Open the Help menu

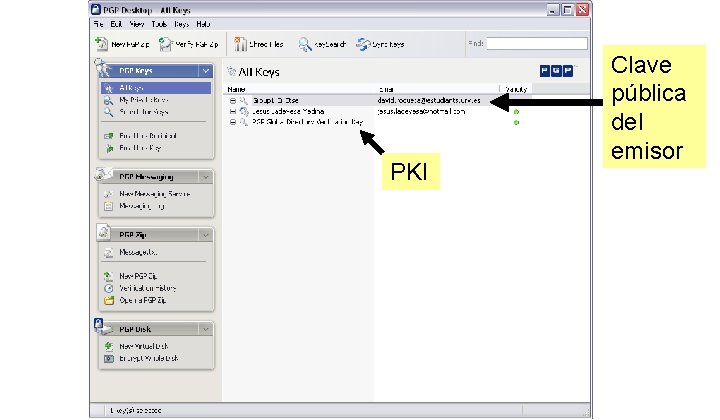click(203, 24)
